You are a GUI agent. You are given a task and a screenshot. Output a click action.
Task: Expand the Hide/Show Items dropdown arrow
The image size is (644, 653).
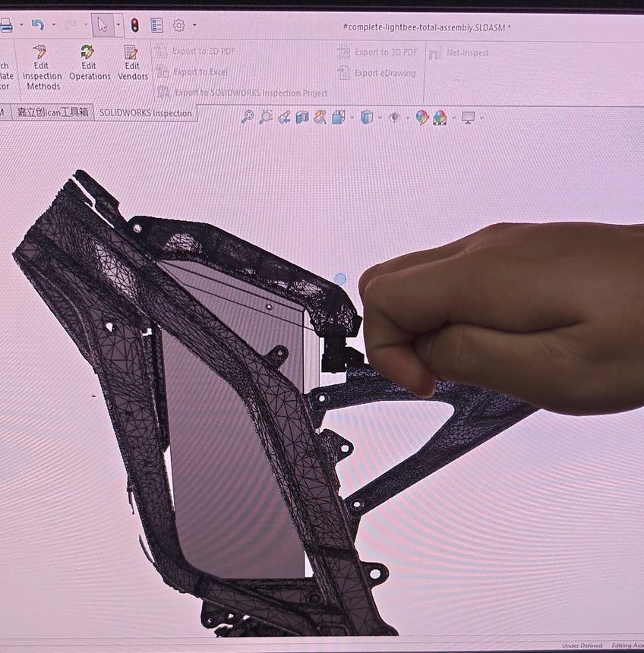407,118
